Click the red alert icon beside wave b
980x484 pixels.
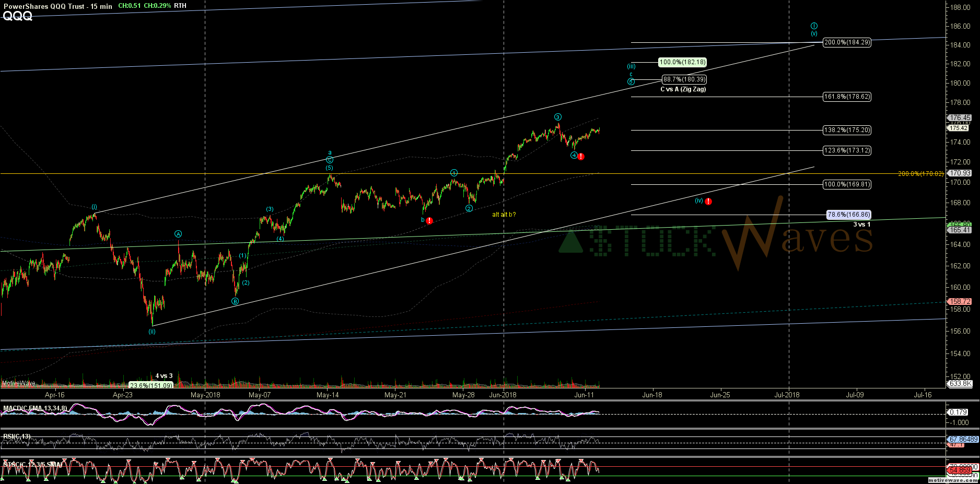(x=429, y=221)
